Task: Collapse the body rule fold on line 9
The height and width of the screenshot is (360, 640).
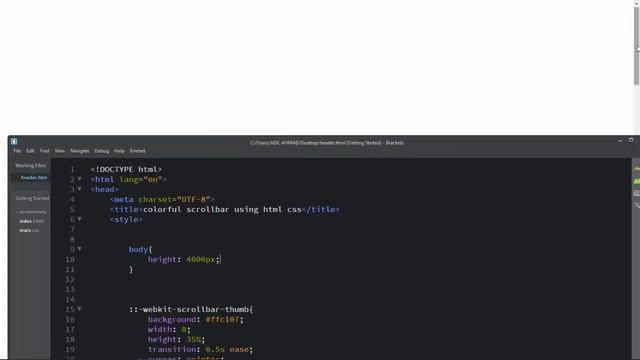Action: (80, 249)
